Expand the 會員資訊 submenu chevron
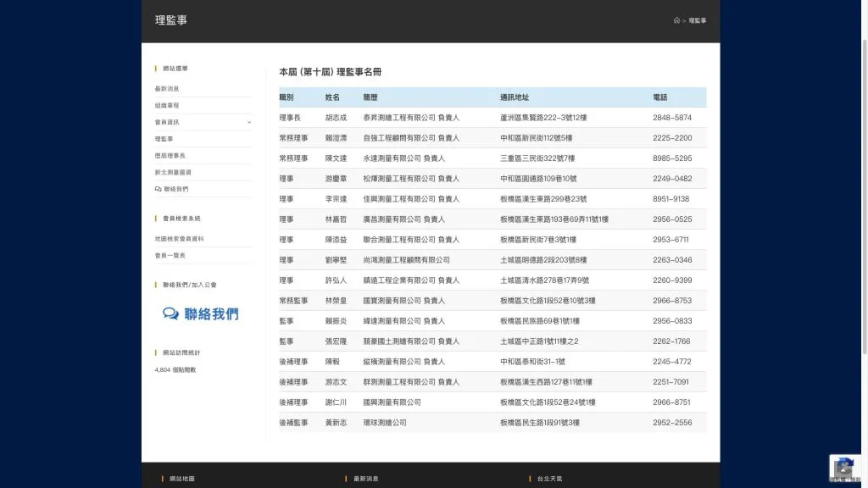 click(248, 122)
